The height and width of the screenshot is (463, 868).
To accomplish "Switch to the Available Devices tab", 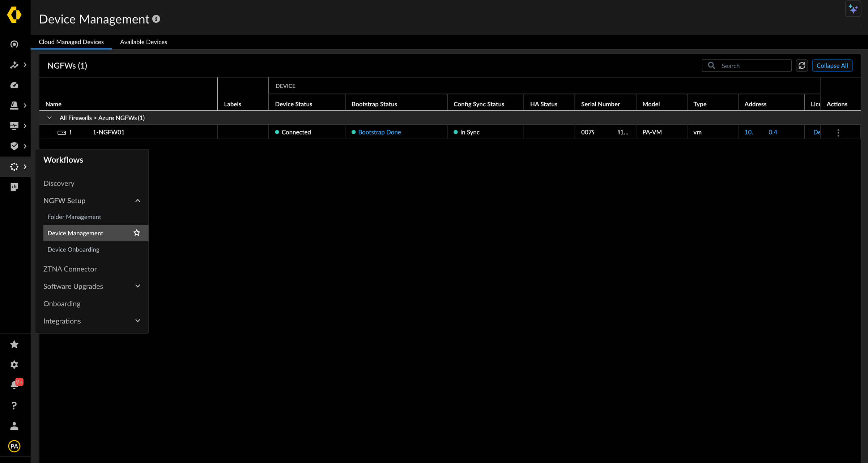I will [x=143, y=42].
